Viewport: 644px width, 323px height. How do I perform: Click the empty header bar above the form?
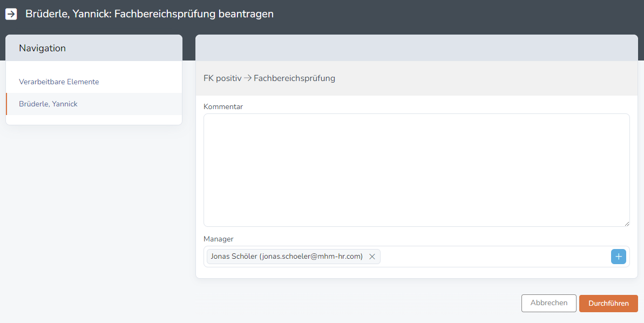(416, 48)
